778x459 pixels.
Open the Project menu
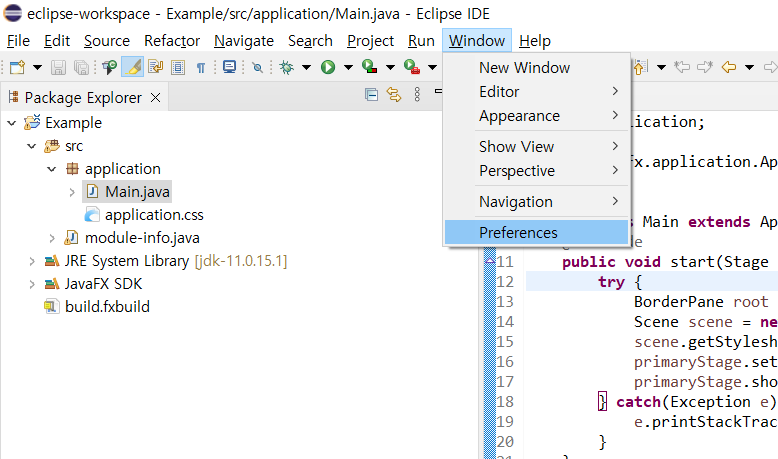(x=370, y=41)
